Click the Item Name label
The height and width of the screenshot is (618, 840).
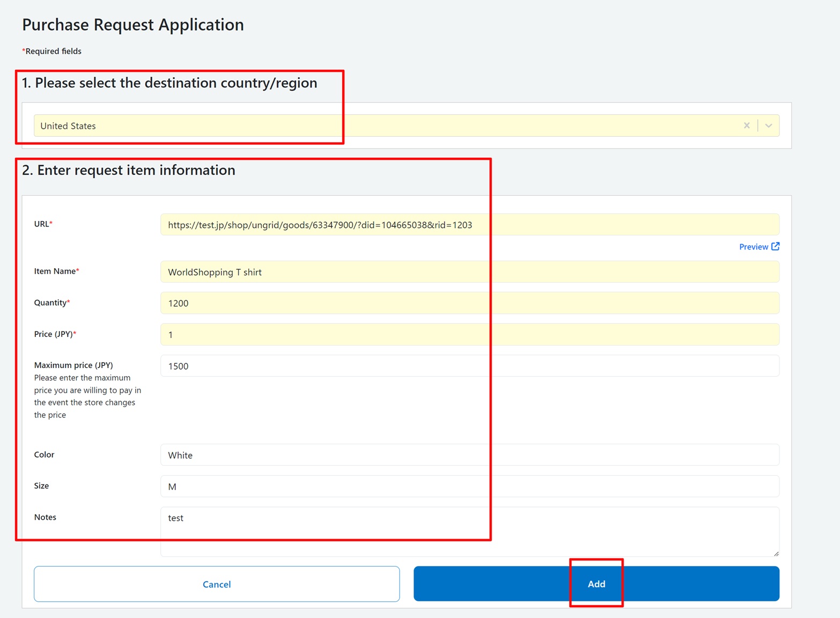[55, 271]
